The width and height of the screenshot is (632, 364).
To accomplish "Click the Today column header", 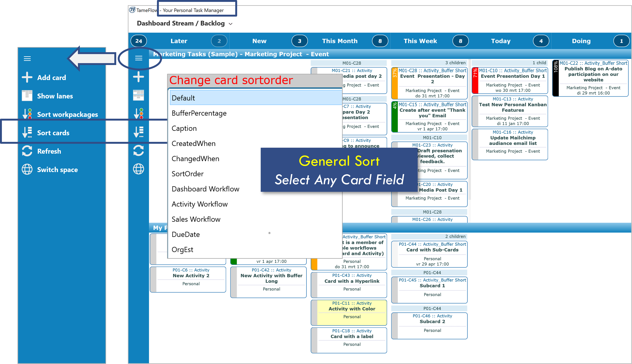I will 501,41.
